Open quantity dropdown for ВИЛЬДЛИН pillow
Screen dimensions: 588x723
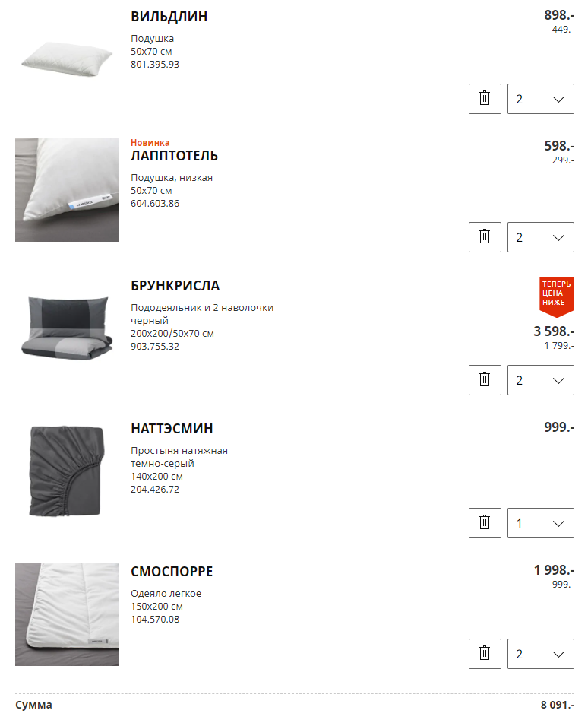click(x=541, y=99)
